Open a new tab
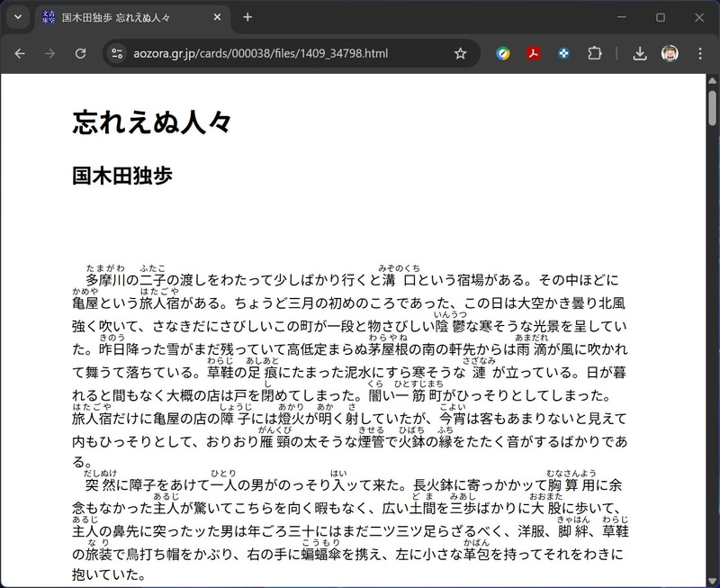The height and width of the screenshot is (588, 720). point(247,17)
